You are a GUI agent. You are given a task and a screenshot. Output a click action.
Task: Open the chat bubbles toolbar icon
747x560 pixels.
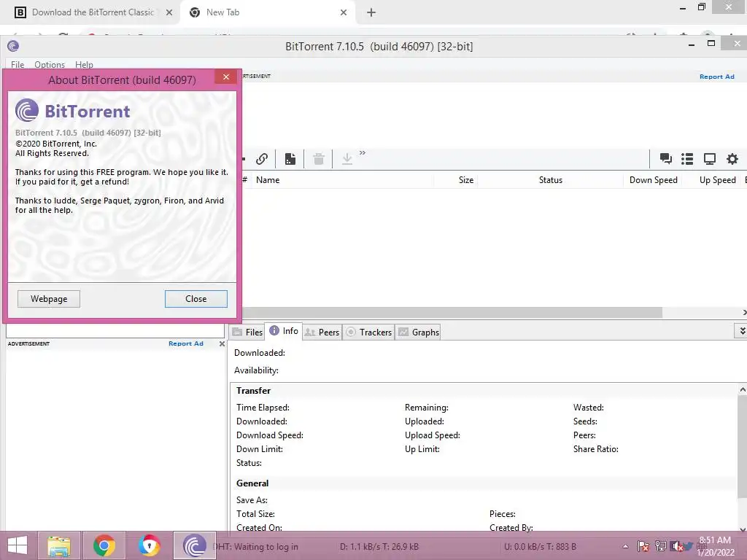coord(665,158)
